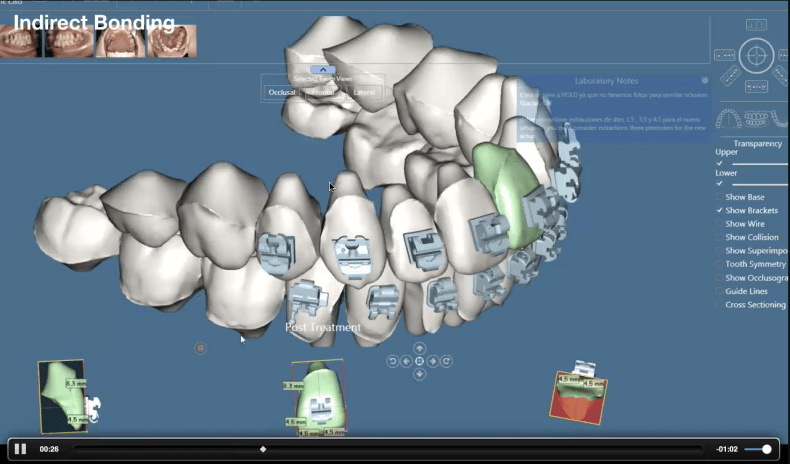
Task: Enable Show Occlusogram checkbox
Action: pyautogui.click(x=719, y=278)
